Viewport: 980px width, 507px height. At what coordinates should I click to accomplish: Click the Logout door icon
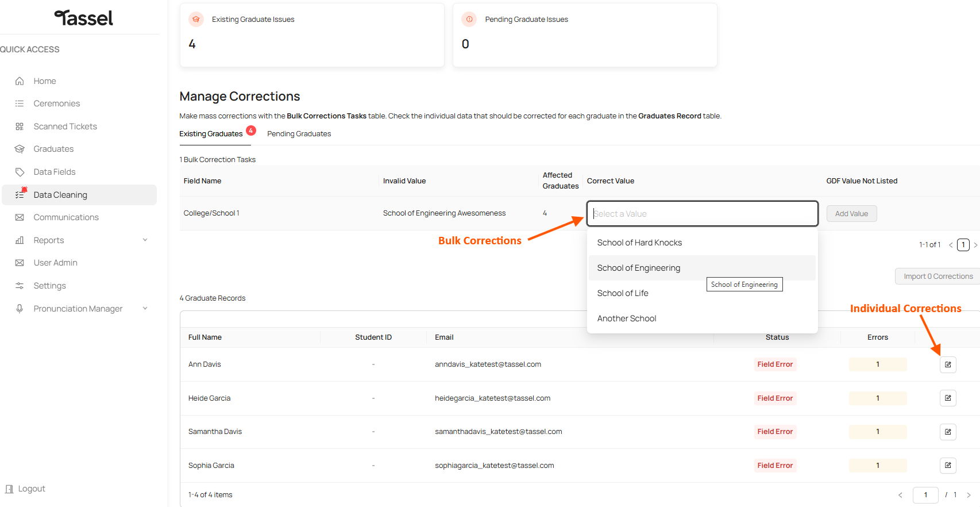coord(9,489)
